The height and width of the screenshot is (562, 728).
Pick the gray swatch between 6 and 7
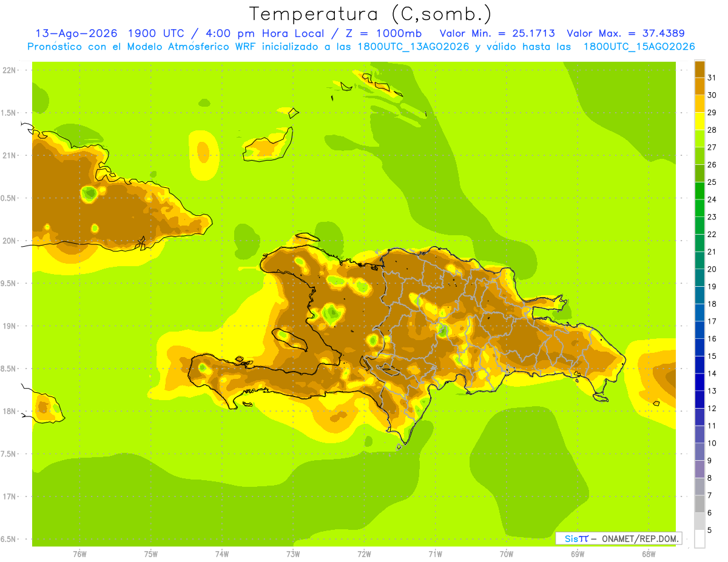coord(699,504)
